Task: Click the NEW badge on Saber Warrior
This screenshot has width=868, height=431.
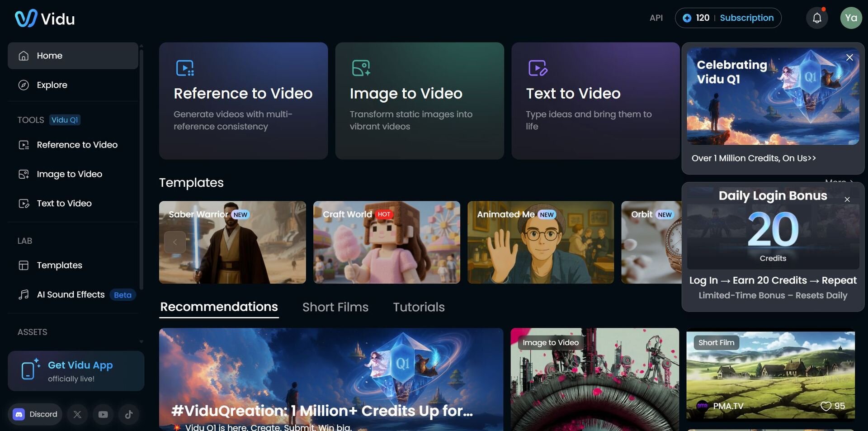Action: tap(240, 215)
